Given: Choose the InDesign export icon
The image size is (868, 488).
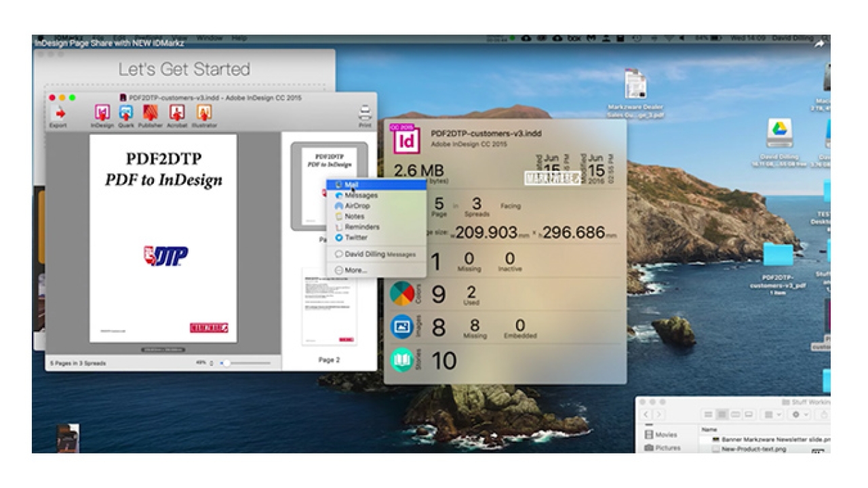Looking at the screenshot, I should 102,113.
